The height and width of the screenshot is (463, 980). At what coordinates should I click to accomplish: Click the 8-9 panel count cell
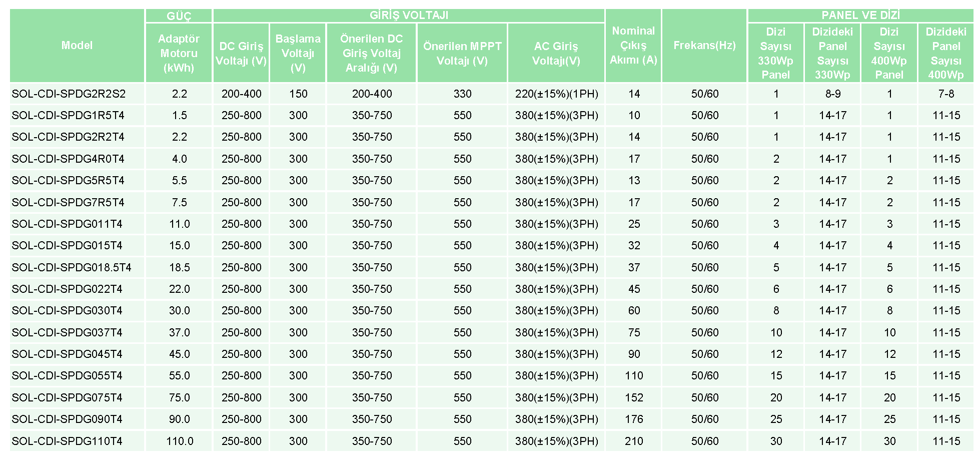(x=832, y=94)
